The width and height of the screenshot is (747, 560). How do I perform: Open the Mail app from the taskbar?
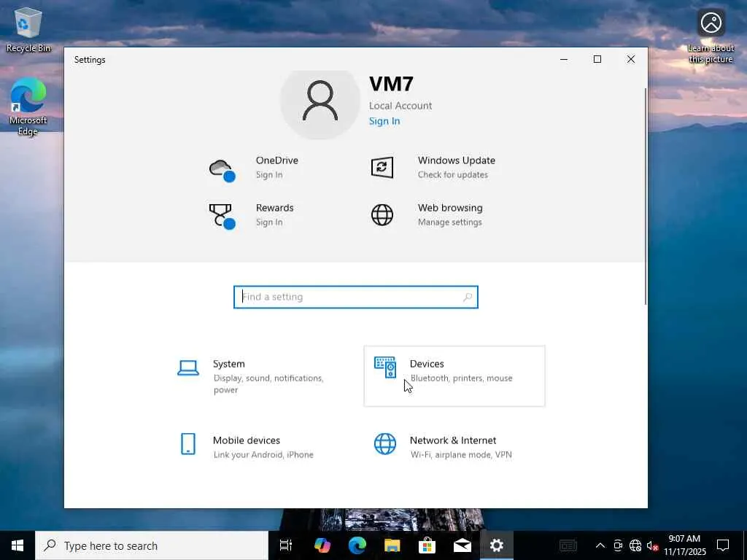pos(462,545)
